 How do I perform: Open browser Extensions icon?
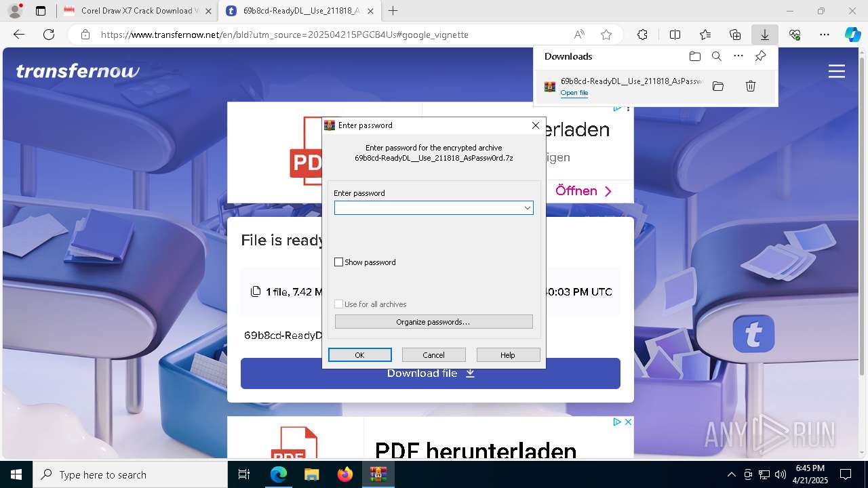coord(642,35)
